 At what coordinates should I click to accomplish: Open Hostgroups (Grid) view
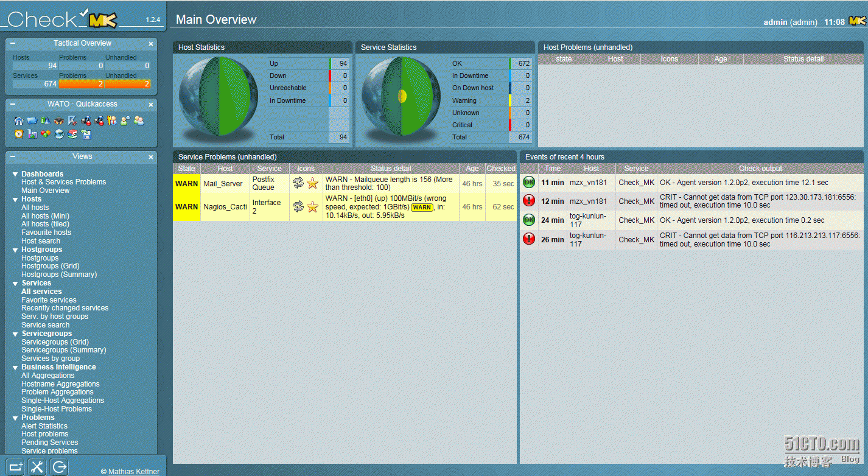tap(51, 266)
